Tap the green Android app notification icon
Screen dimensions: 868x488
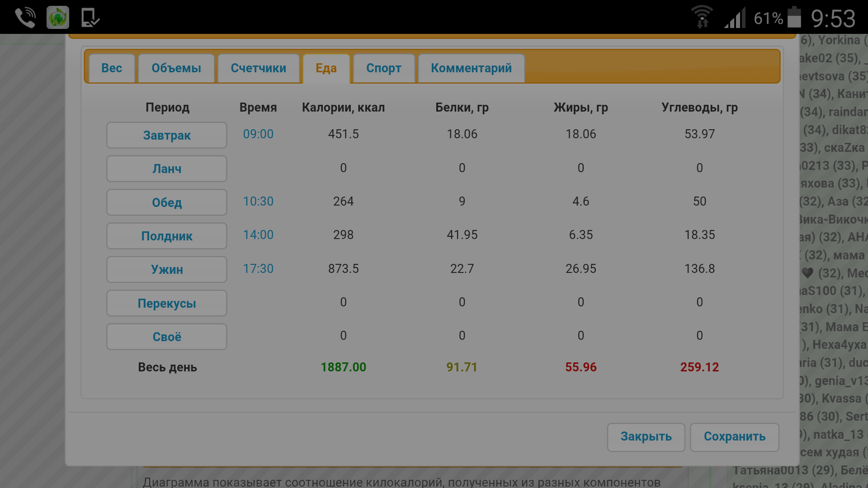[x=58, y=18]
